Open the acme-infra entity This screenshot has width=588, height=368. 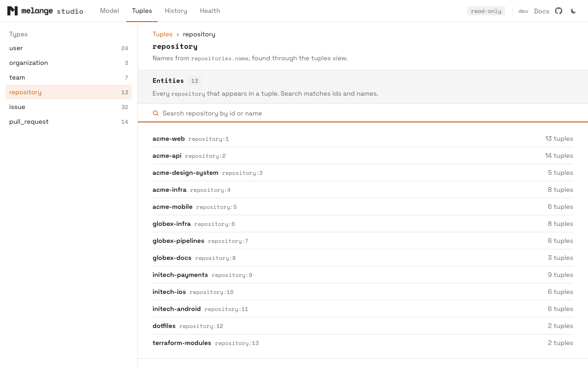363,190
